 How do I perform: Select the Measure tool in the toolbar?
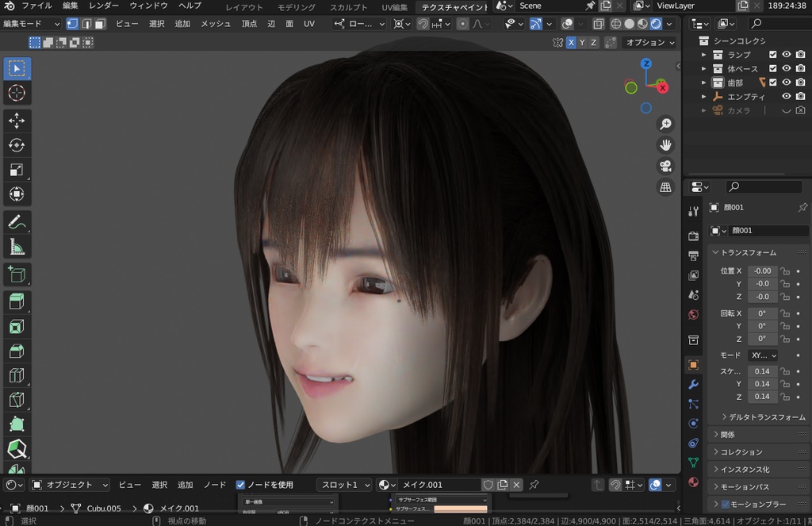point(17,247)
